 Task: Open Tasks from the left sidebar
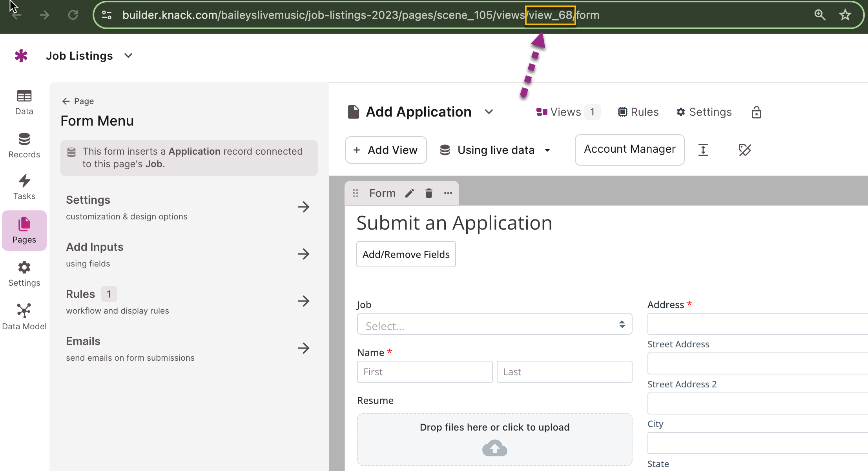coord(24,186)
